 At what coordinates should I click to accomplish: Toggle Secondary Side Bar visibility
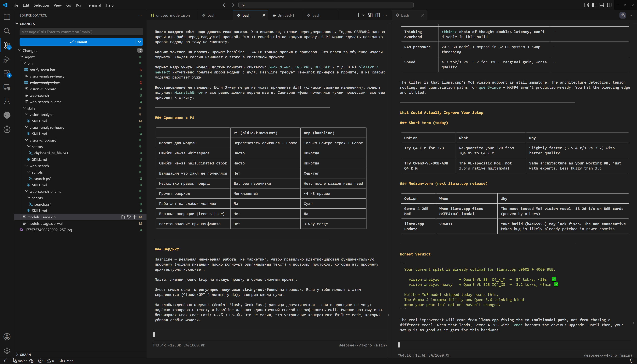point(610,5)
